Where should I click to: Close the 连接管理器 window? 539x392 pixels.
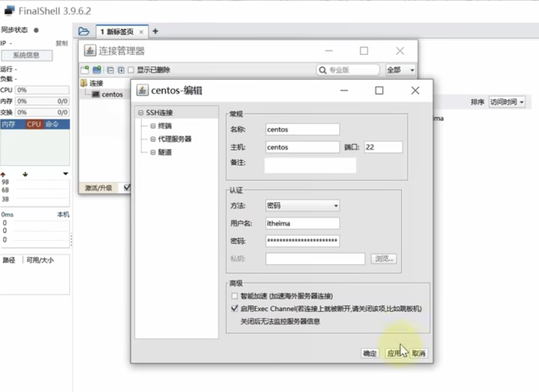tap(400, 51)
